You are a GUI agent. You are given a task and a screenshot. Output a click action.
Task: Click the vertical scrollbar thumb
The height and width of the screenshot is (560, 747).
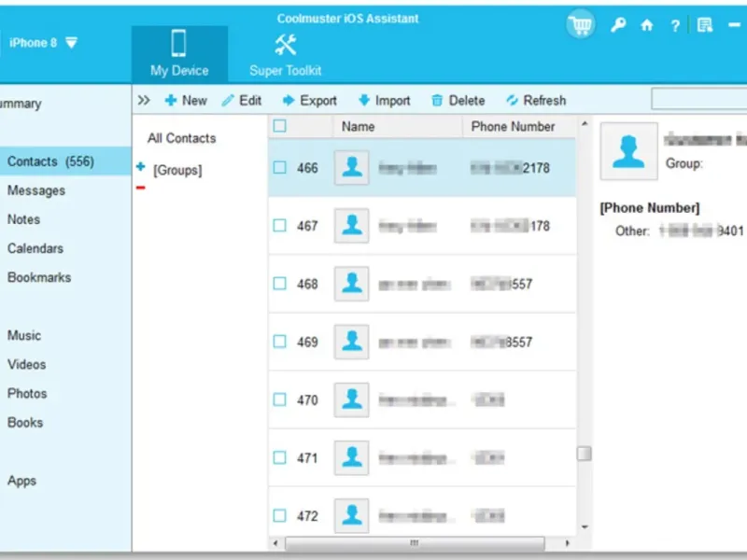585,454
